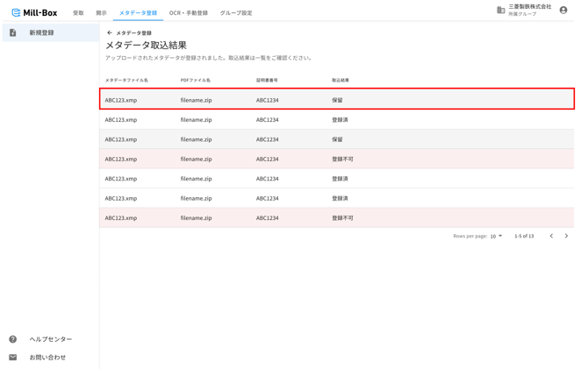Open the Rows per page dropdown
The width and height of the screenshot is (588, 369).
tap(496, 236)
